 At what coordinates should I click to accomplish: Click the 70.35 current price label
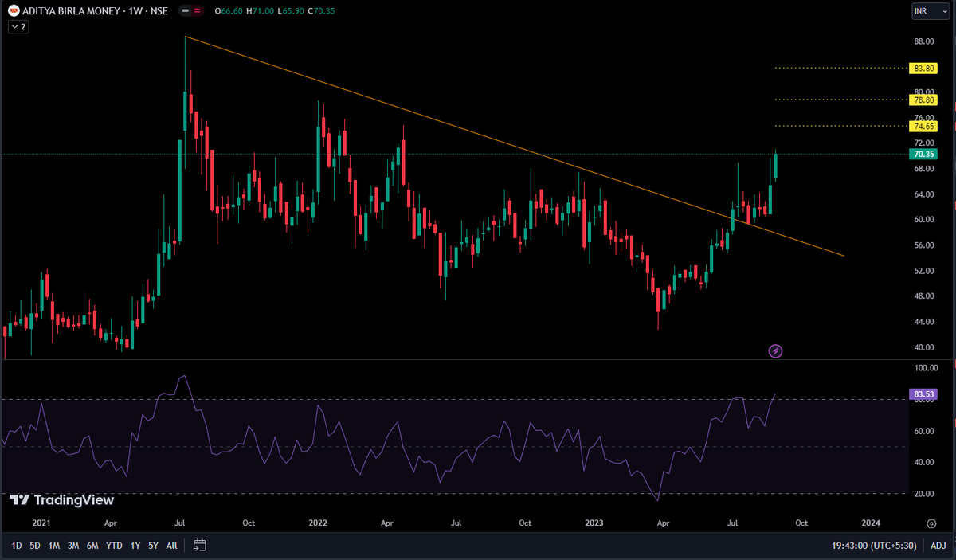[924, 155]
